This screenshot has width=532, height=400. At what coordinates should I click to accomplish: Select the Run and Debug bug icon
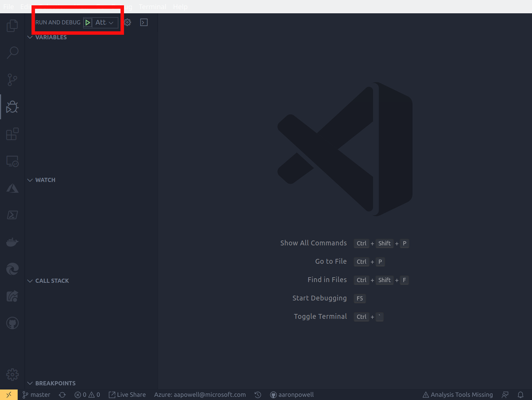(12, 107)
